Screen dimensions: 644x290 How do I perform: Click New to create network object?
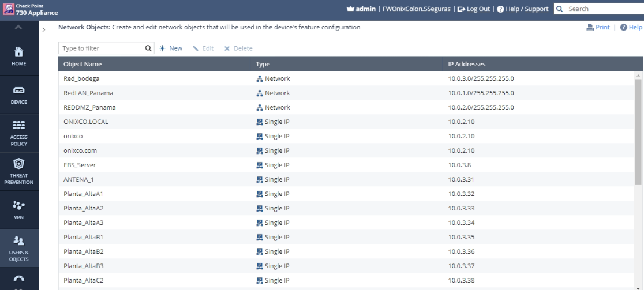171,48
